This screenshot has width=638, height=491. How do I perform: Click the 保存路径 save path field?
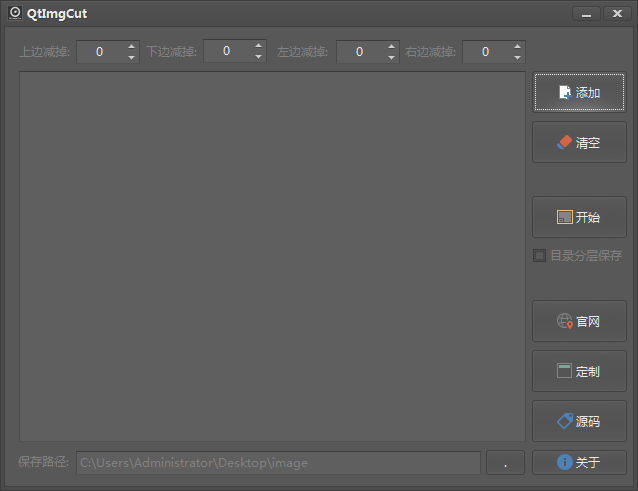278,463
